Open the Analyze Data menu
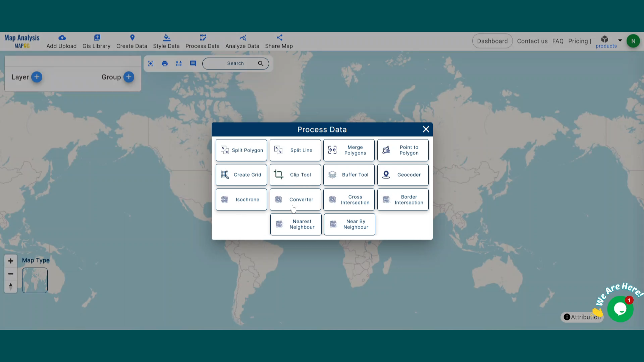 242,41
